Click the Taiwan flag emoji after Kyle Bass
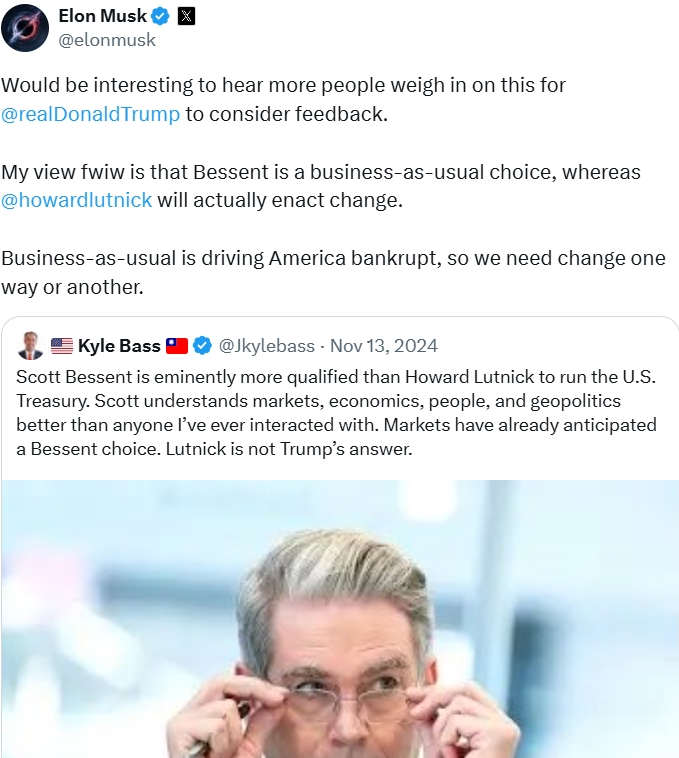679x758 pixels. click(x=176, y=346)
